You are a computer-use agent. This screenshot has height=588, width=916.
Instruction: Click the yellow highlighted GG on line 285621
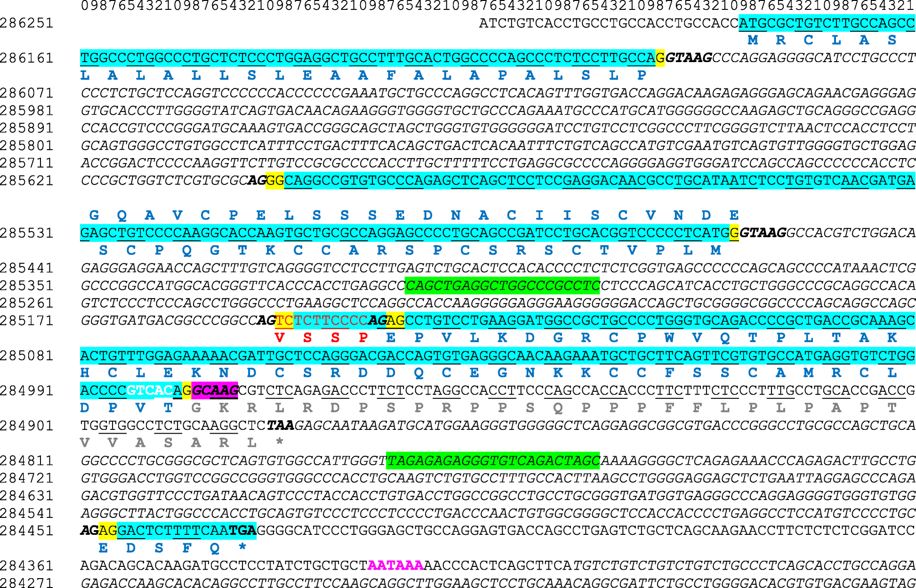(275, 181)
